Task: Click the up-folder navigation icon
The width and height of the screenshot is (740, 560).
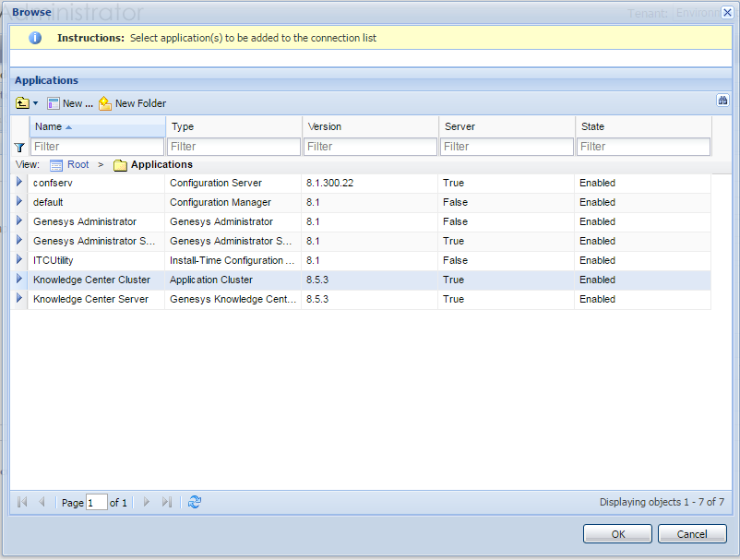Action: coord(22,103)
